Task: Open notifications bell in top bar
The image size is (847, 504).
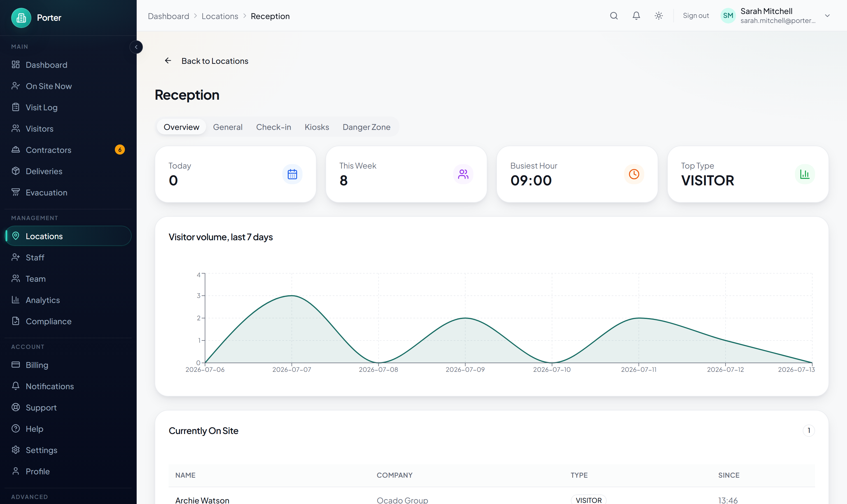Action: [636, 16]
